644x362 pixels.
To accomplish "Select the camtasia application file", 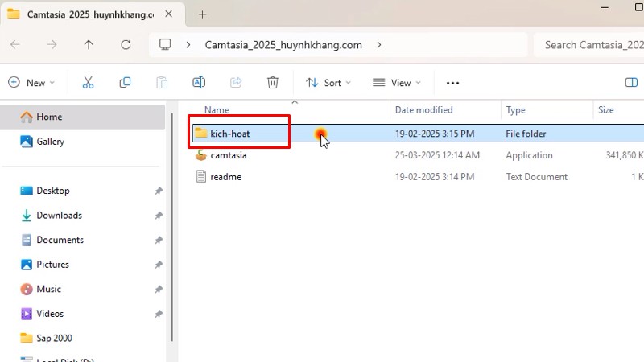I will (x=228, y=155).
